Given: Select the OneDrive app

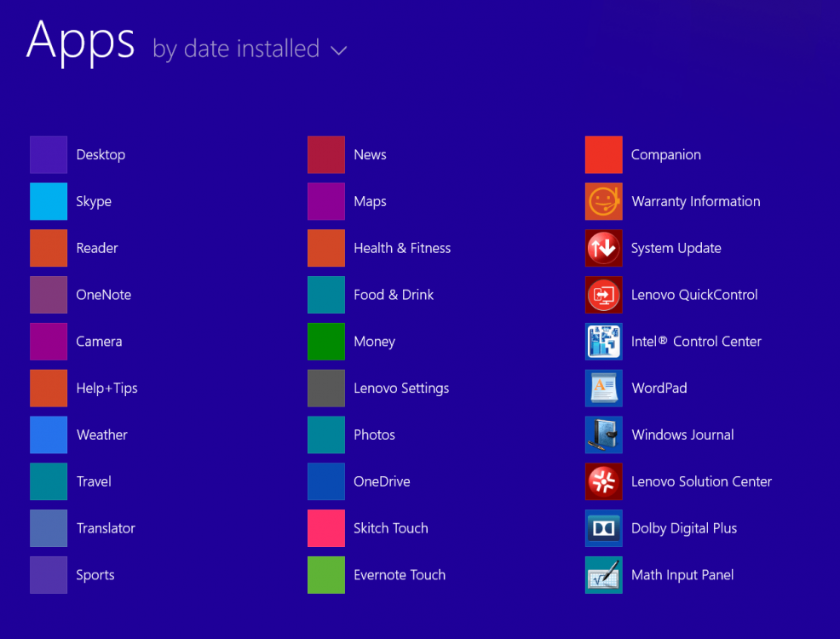Looking at the screenshot, I should tap(326, 481).
